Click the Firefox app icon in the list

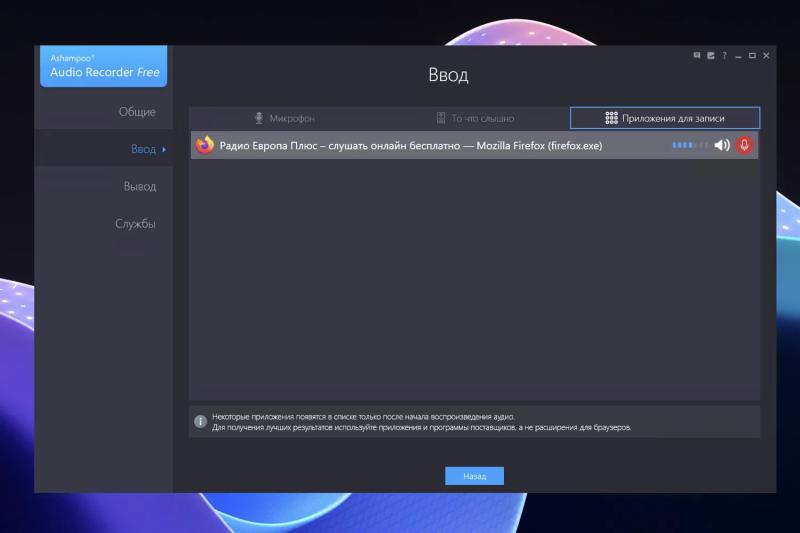pos(205,145)
